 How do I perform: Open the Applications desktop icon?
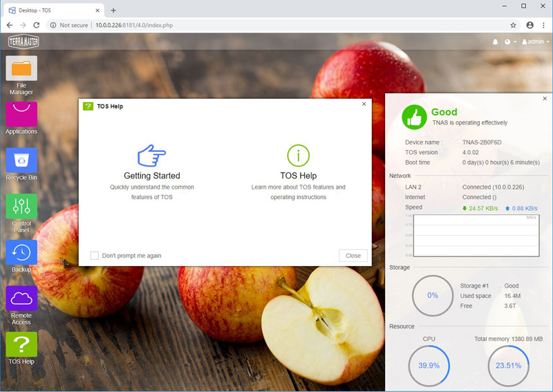21,114
